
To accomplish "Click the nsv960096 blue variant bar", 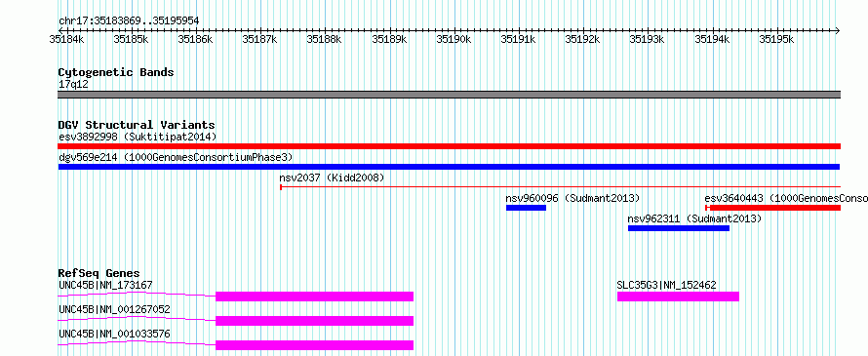I will tap(526, 208).
